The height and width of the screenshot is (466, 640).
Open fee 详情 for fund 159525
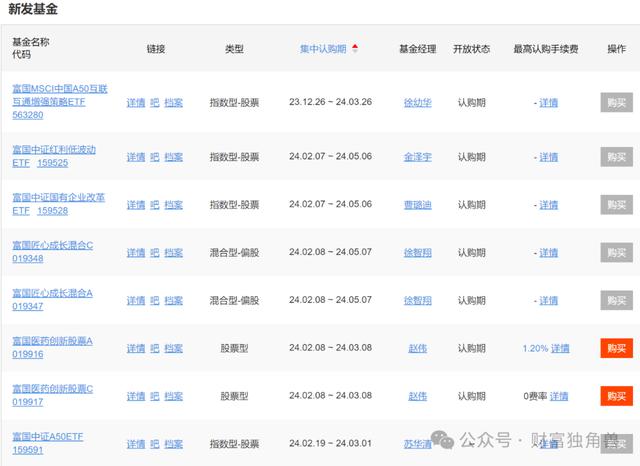(549, 157)
